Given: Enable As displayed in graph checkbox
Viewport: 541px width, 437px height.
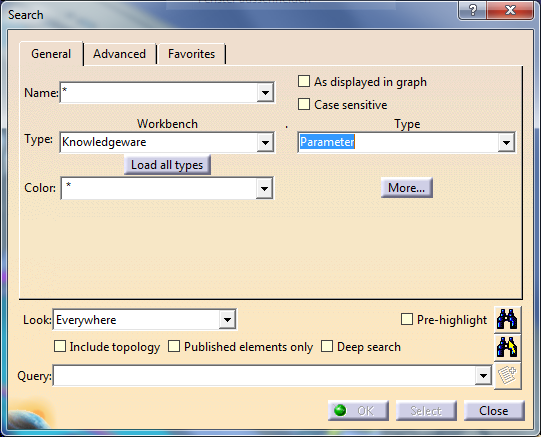Looking at the screenshot, I should click(x=304, y=81).
